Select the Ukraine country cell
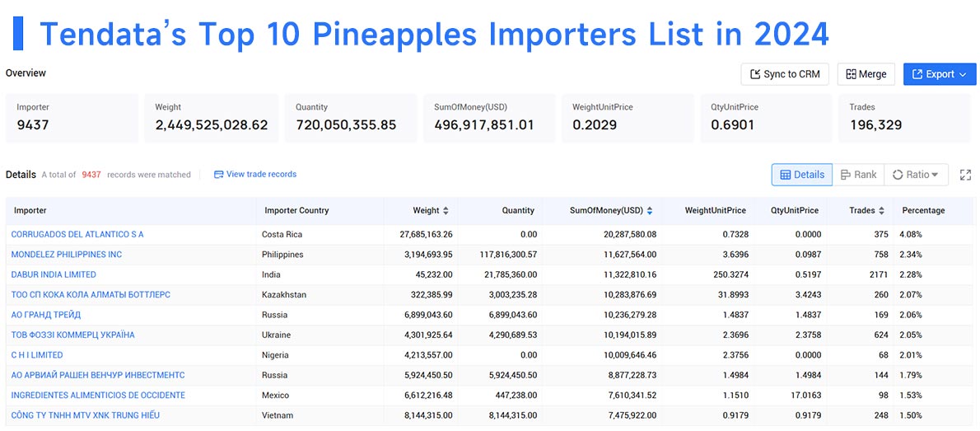980x431 pixels. [276, 335]
